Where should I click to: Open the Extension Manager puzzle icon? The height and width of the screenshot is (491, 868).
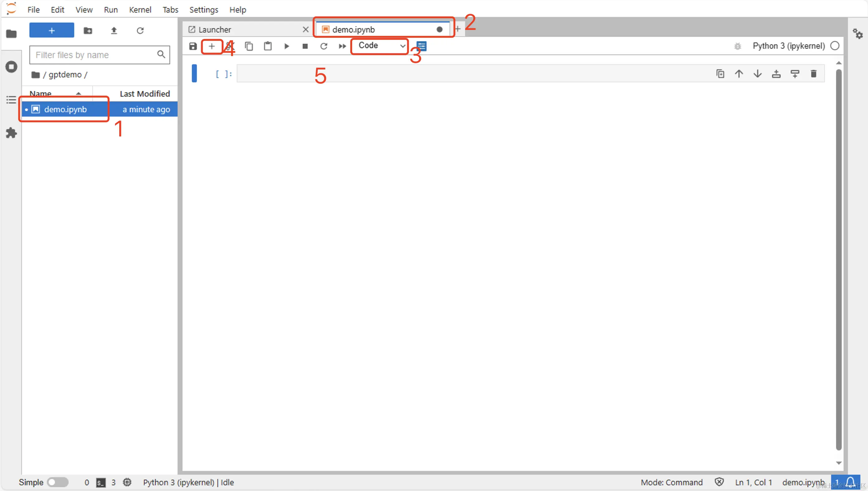11,133
